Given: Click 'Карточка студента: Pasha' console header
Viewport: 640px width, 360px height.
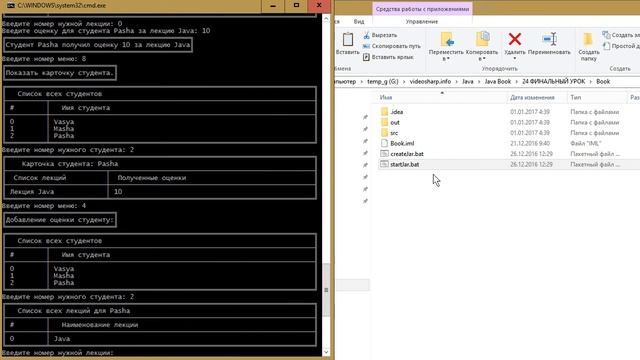Looking at the screenshot, I should (70, 164).
